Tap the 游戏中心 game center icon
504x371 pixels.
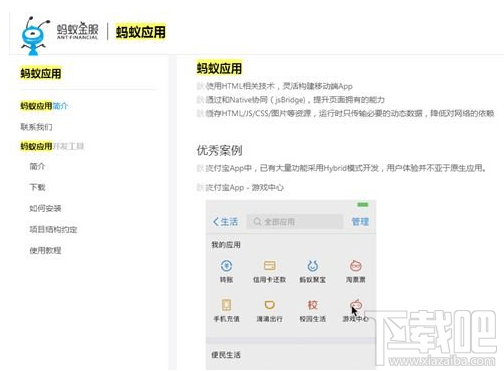coord(355,305)
